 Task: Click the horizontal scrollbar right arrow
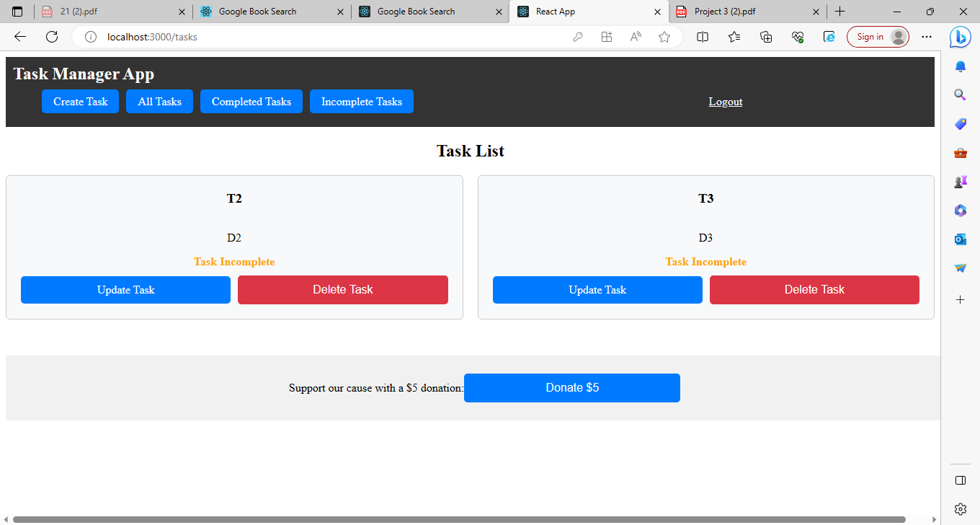pos(935,519)
